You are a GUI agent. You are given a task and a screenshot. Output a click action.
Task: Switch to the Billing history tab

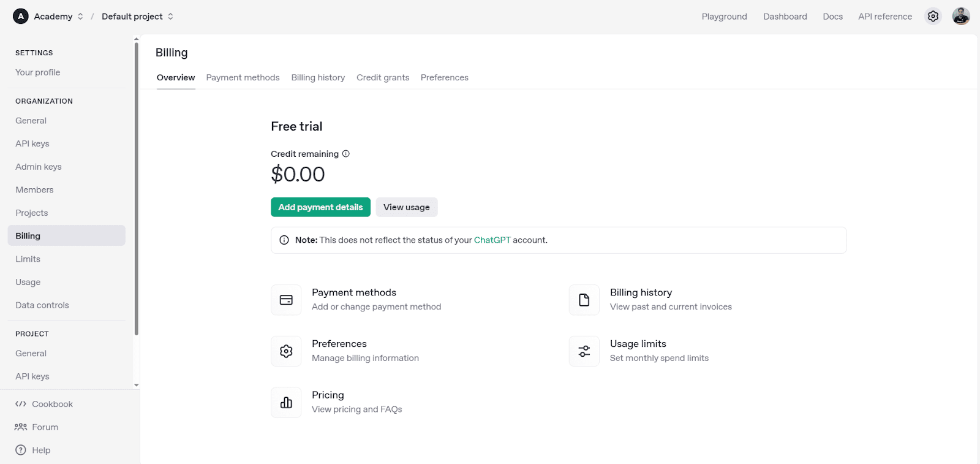(x=318, y=77)
